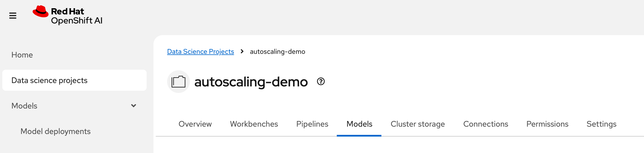Open the help question mark icon
The width and height of the screenshot is (644, 153).
[321, 82]
